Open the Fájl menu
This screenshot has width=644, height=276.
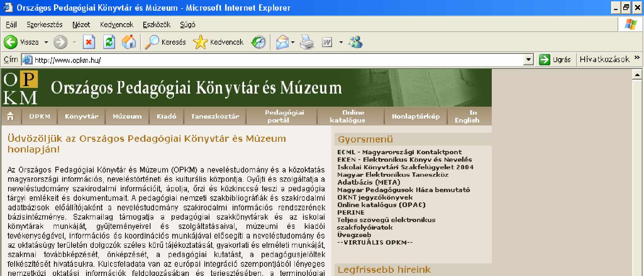tap(11, 24)
